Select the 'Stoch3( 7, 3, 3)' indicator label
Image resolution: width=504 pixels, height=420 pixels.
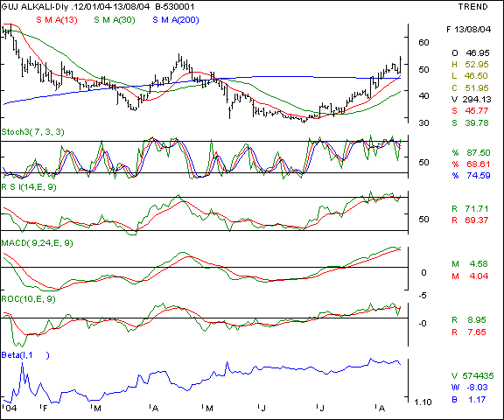[x=32, y=132]
